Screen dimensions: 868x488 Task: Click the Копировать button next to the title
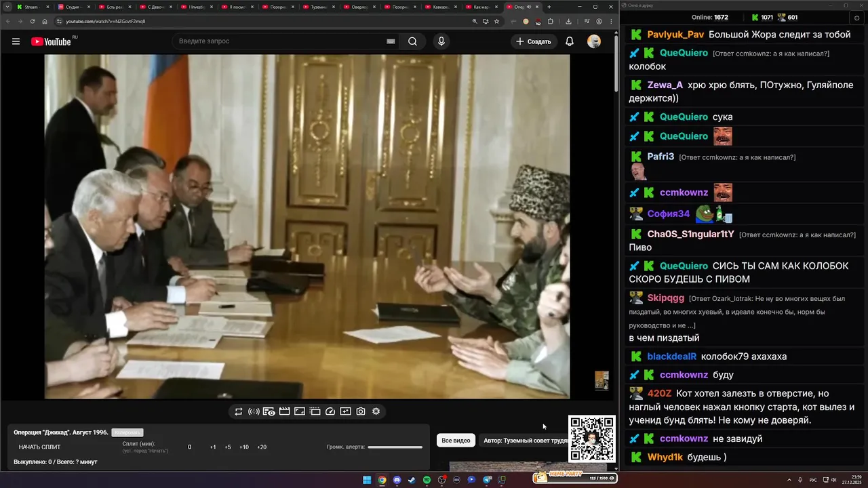[127, 432]
